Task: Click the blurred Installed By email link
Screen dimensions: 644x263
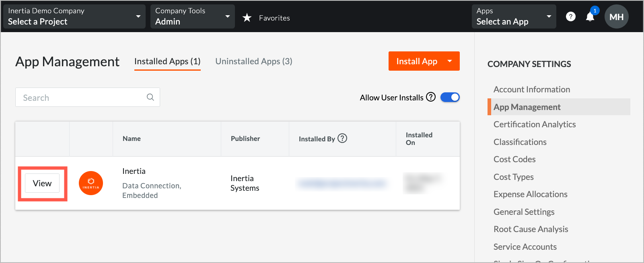Action: (x=342, y=183)
